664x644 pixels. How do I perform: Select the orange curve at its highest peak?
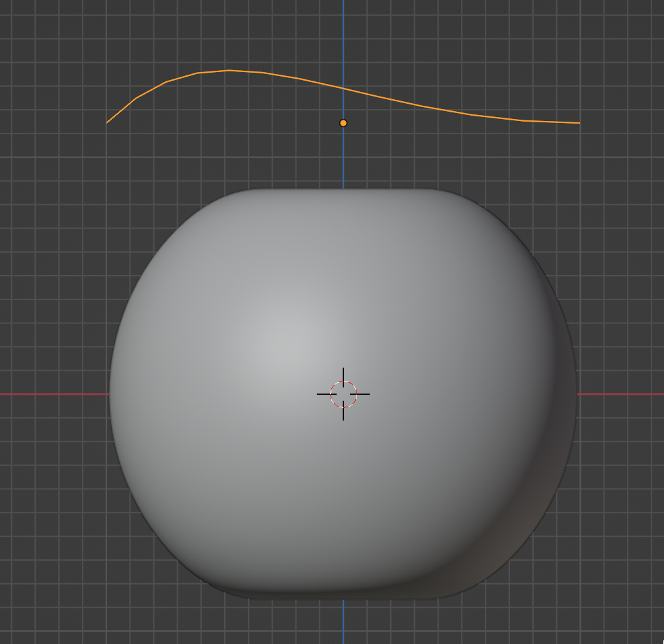[x=229, y=70]
